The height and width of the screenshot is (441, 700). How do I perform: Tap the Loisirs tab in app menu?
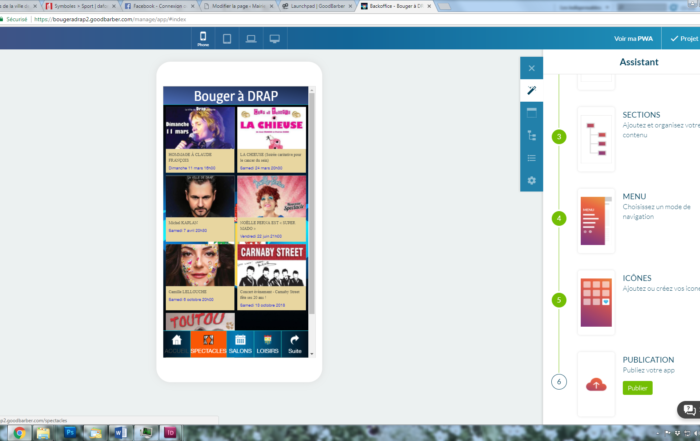(267, 344)
